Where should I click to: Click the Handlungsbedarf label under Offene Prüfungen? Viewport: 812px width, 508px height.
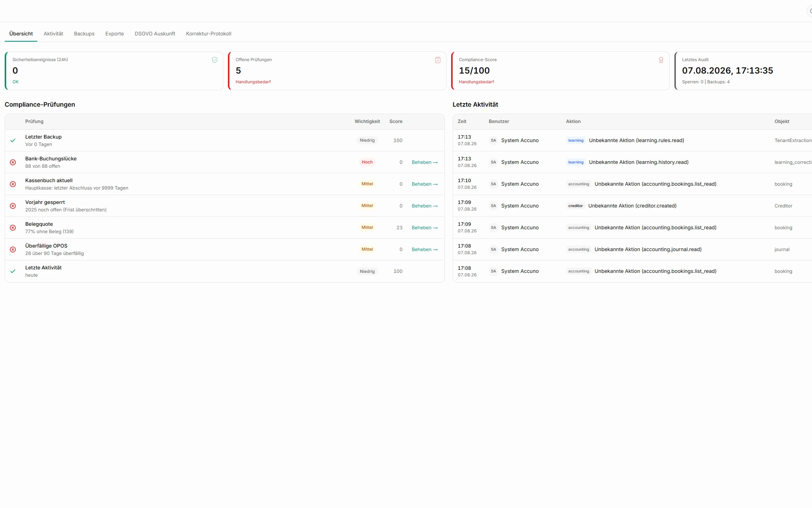pos(253,82)
